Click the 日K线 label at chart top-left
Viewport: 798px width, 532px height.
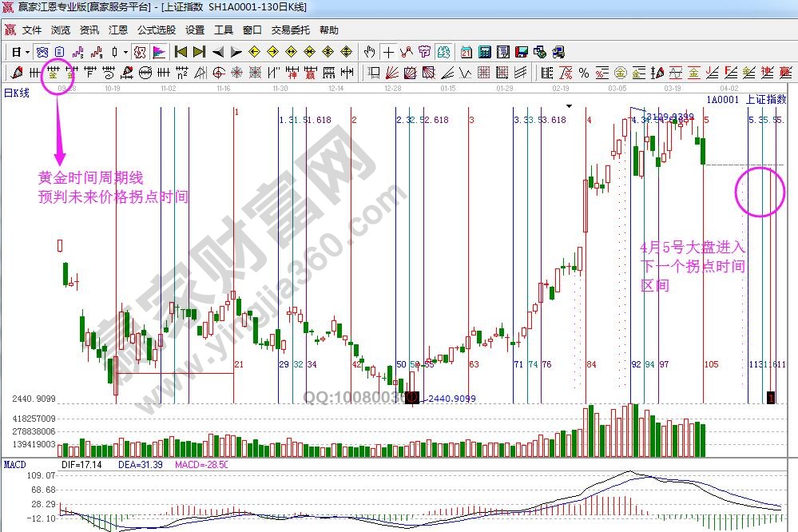(x=17, y=93)
